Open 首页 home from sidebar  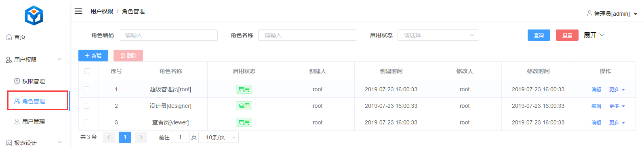[16, 37]
